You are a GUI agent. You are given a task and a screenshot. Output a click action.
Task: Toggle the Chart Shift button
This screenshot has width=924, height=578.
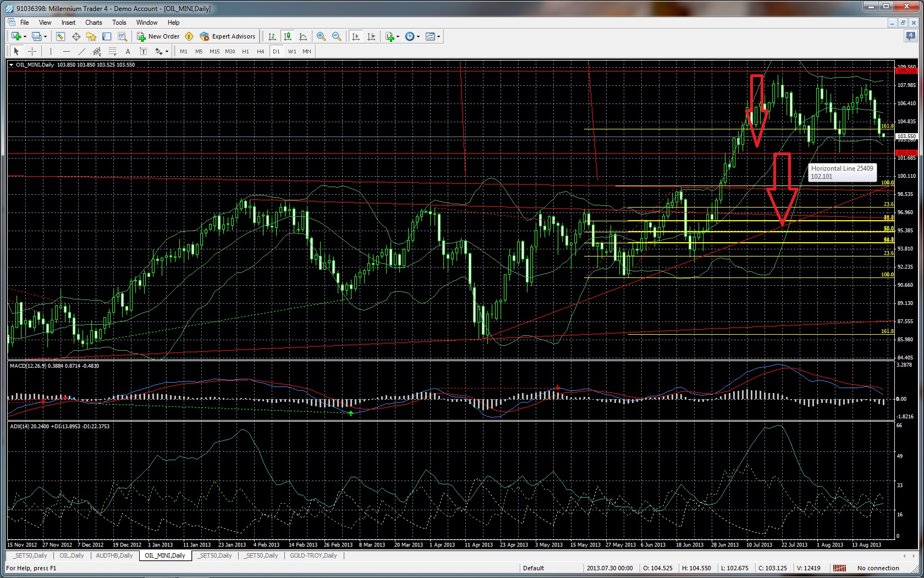371,36
